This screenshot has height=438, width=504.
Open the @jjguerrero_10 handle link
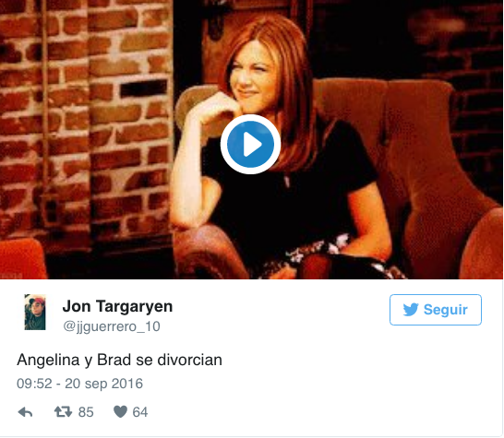pyautogui.click(x=112, y=326)
